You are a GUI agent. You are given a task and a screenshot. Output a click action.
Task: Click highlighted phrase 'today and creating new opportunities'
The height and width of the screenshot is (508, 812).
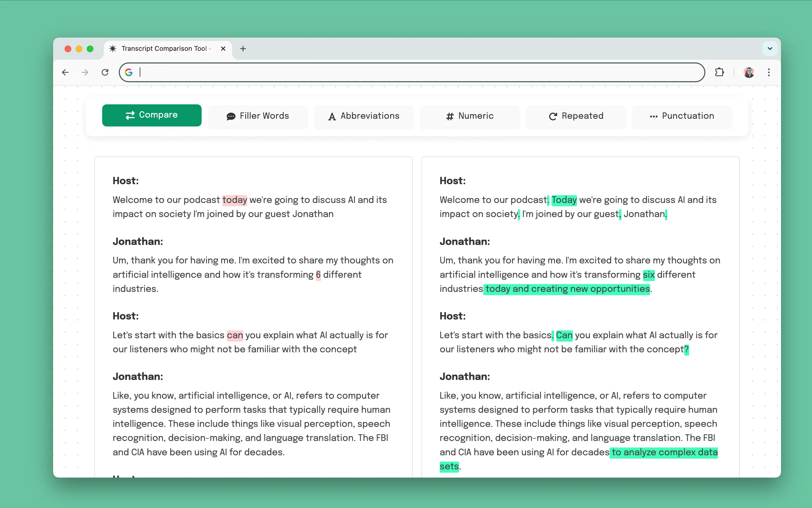click(567, 289)
